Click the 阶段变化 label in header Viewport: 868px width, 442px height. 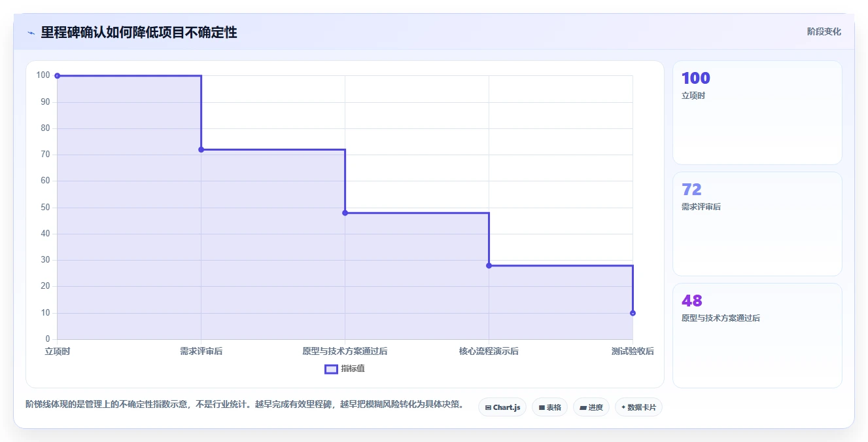[x=824, y=31]
